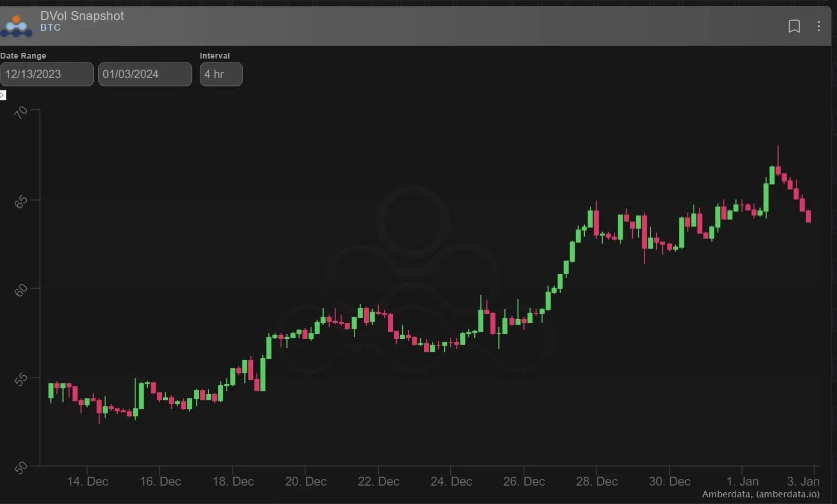Click the Amberdata logo icon
837x504 pixels.
[x=16, y=26]
